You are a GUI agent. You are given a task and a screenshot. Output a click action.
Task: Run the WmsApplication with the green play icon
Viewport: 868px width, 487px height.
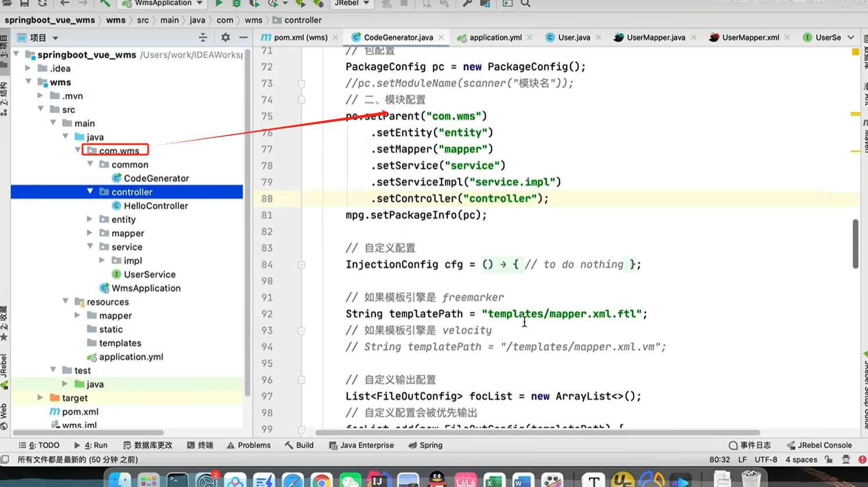pyautogui.click(x=219, y=3)
